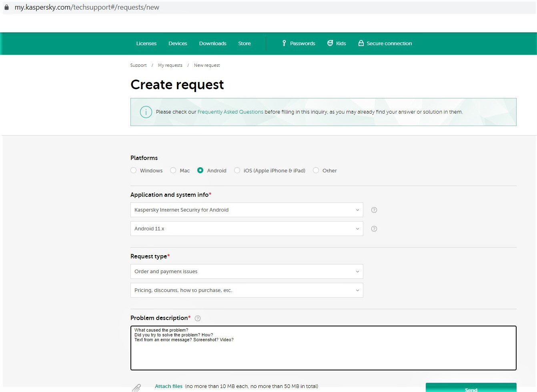Click the Application and system info label
Screen dimensions: 537x392
pos(171,195)
